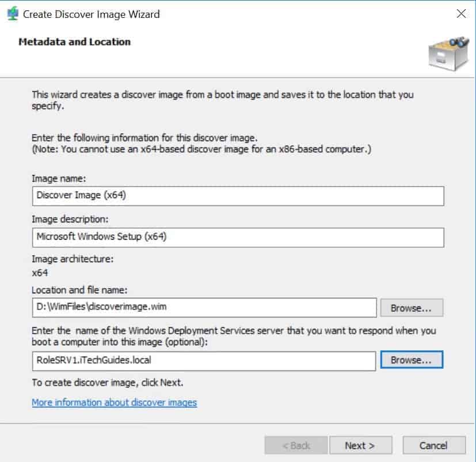Click the file cabinet with binoculars icon
This screenshot has width=476, height=462.
pyautogui.click(x=449, y=54)
